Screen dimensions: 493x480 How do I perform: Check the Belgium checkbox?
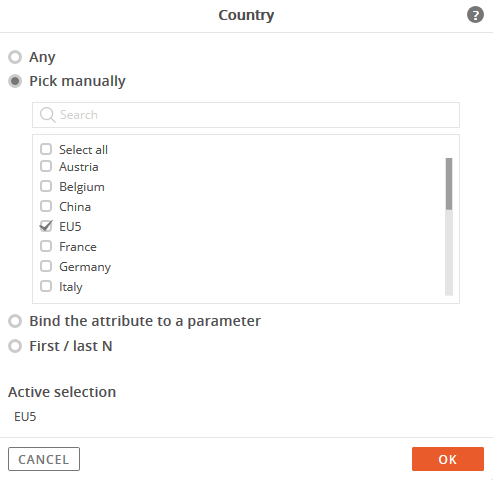[46, 186]
